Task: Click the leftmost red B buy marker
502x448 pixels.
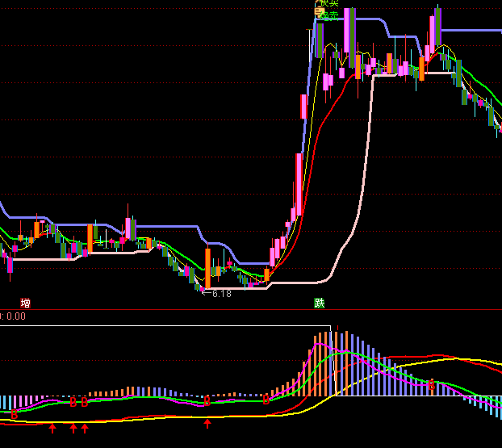Action: 14,413
